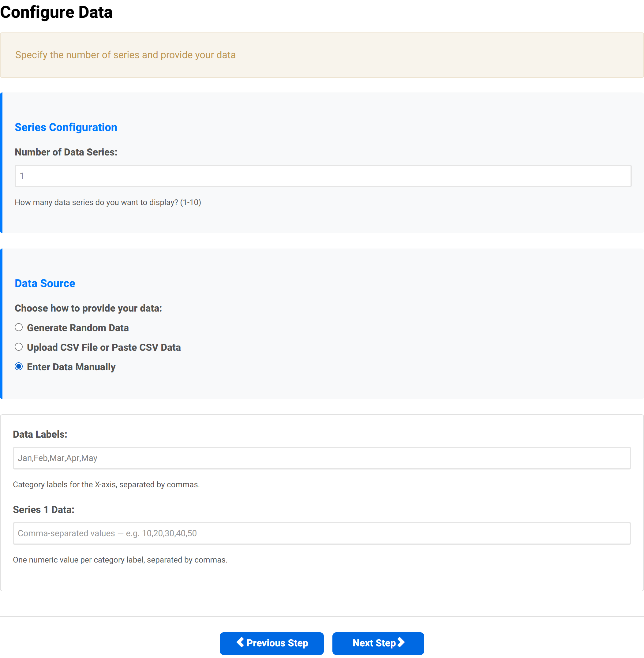Click the 'Data Labels:' label
This screenshot has height=658, width=644.
40,435
